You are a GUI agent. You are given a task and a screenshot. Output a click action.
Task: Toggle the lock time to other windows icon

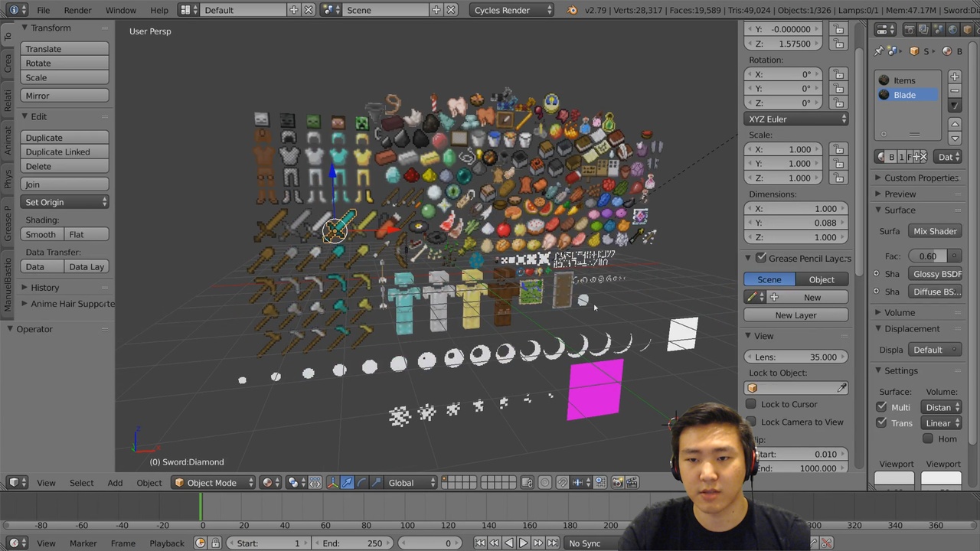(x=215, y=543)
